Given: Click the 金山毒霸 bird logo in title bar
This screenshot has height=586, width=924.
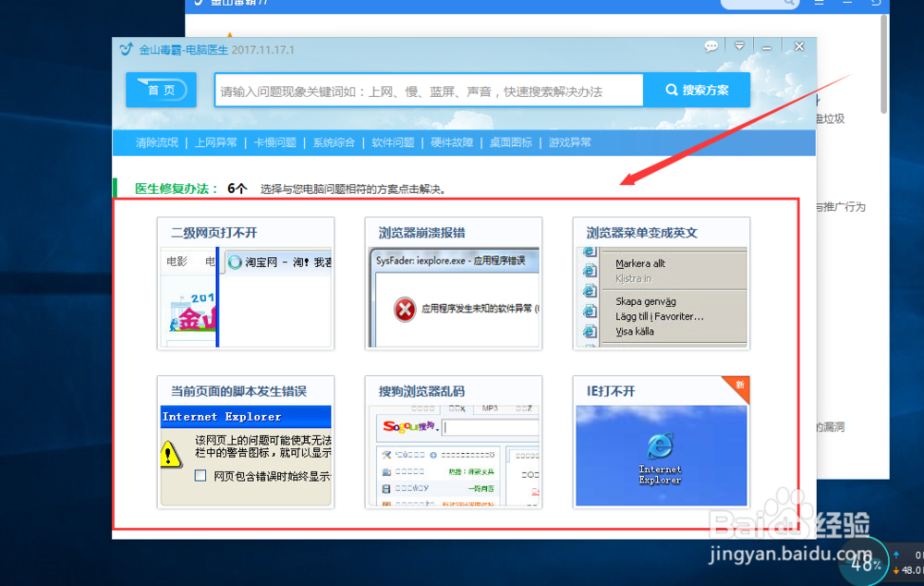Looking at the screenshot, I should click(x=126, y=49).
